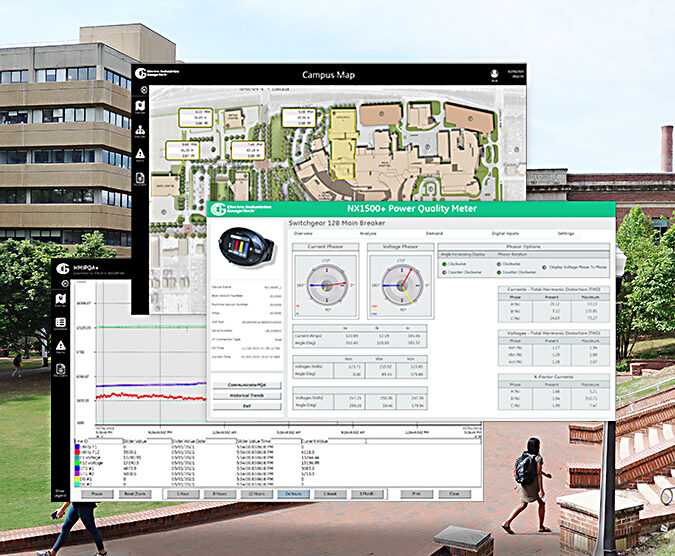
Task: Click the Reset Zoom button
Action: (135, 494)
